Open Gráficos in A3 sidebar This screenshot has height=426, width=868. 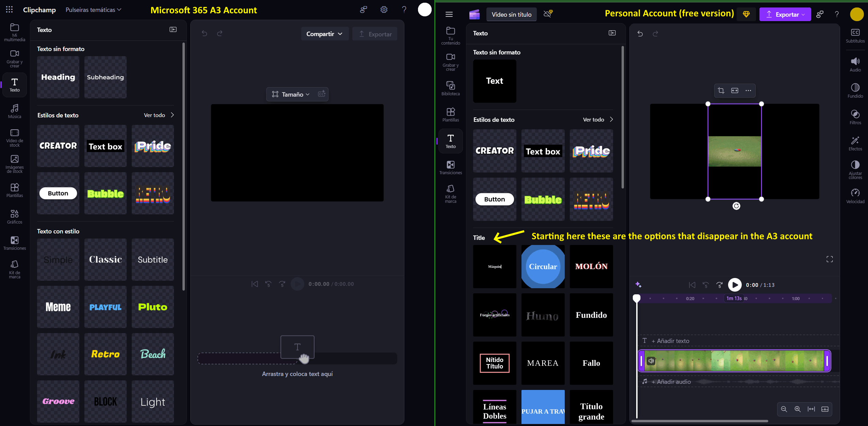point(15,217)
